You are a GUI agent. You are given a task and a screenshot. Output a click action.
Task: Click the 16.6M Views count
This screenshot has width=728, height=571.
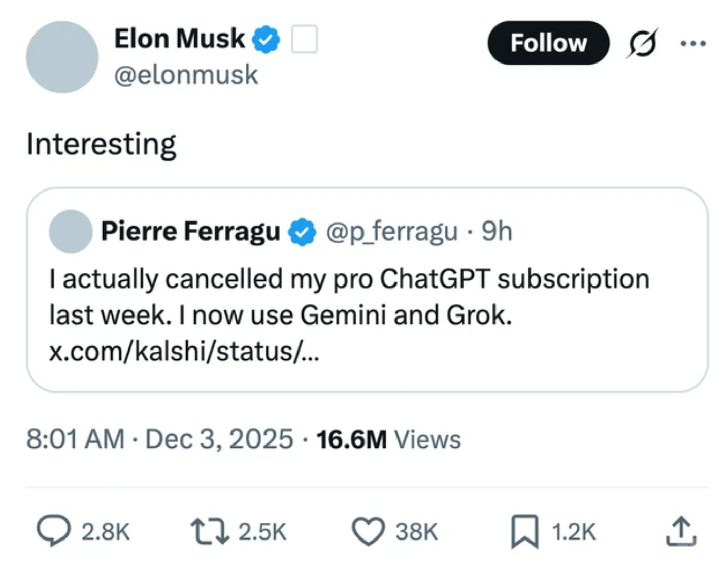click(x=388, y=439)
